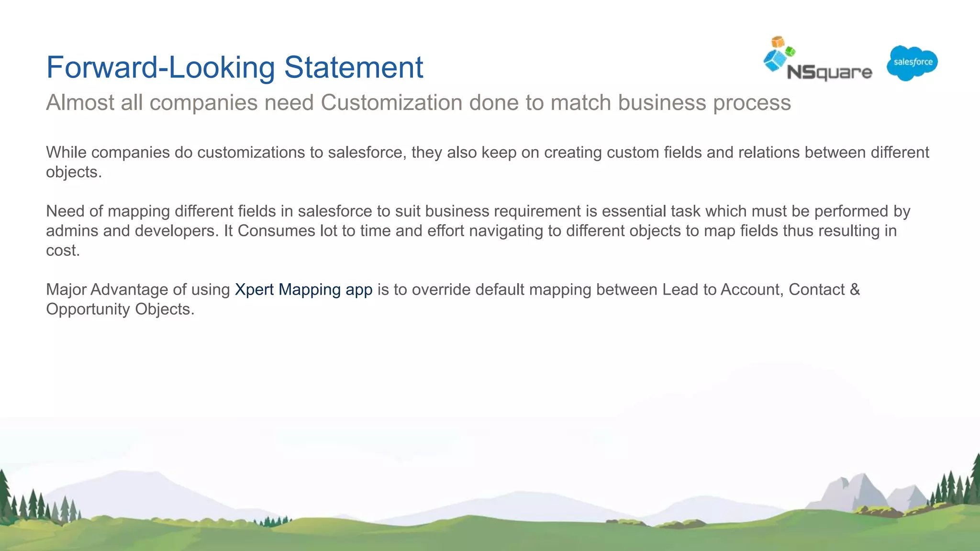Click the Salesforce cloud logo
980x551 pixels.
(912, 63)
